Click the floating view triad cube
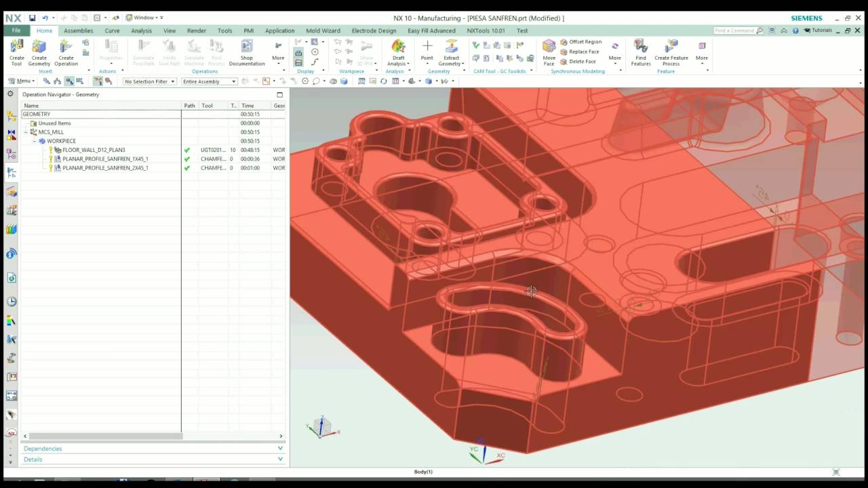Screen dimensions: 868x488 [x=323, y=427]
